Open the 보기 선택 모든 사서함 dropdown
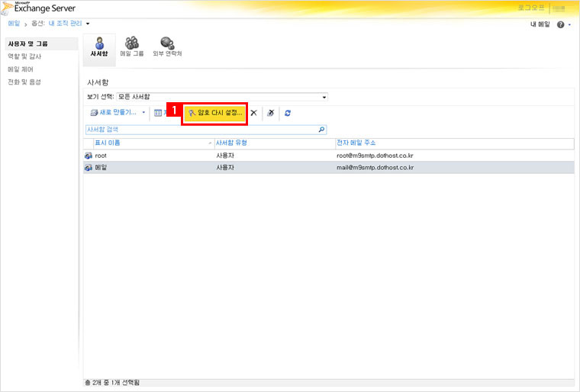Viewport: 580px width, 392px height. pyautogui.click(x=221, y=97)
